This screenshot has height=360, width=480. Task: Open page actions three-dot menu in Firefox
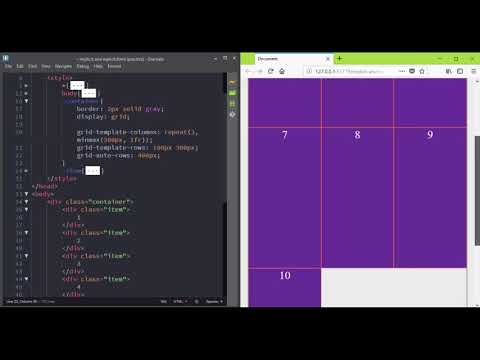402,71
